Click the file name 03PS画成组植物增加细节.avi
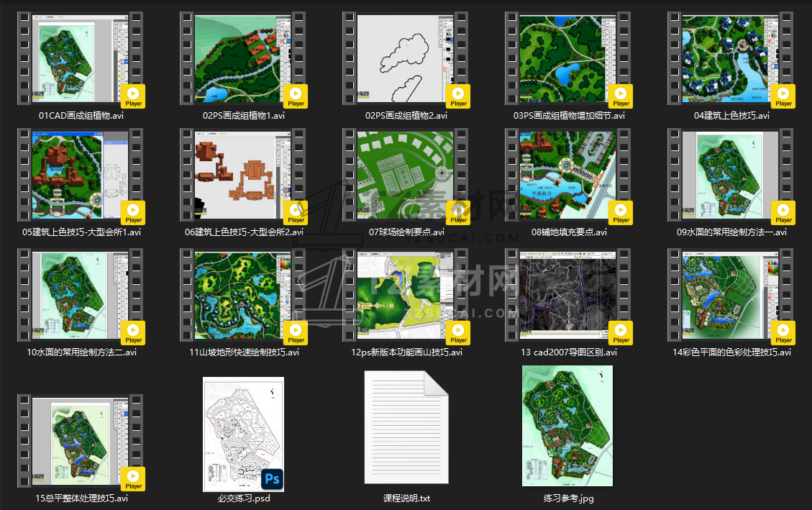The width and height of the screenshot is (812, 510). coord(569,116)
